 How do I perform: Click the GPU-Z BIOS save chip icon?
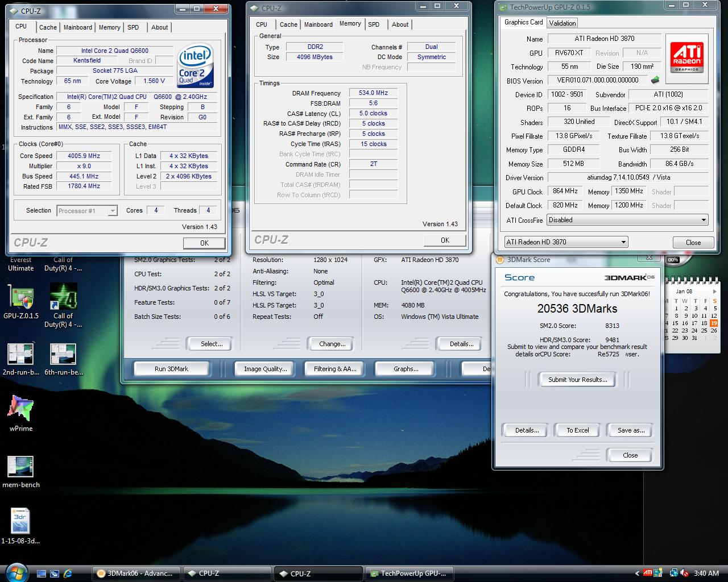[x=655, y=80]
